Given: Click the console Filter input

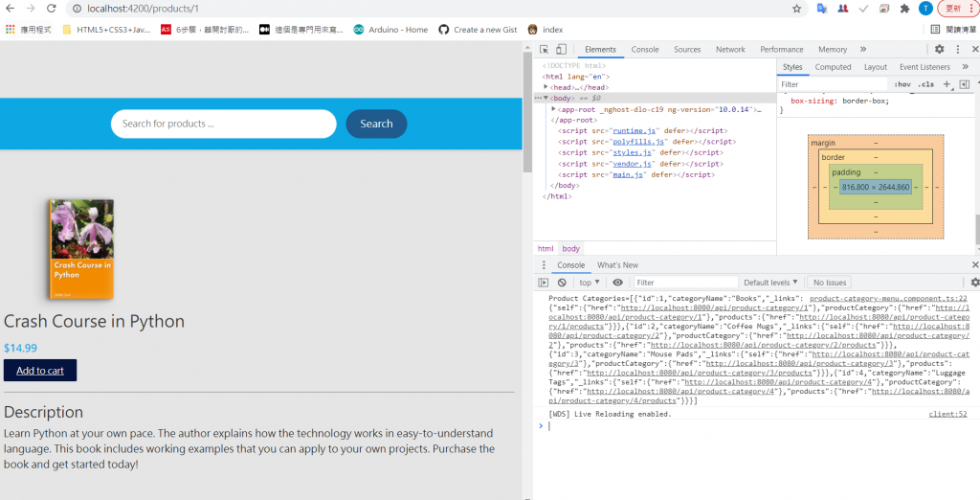Looking at the screenshot, I should tap(686, 283).
